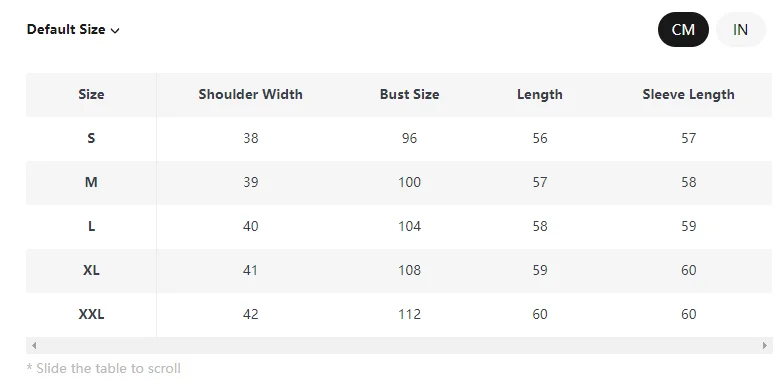
Task: Click the chevron next to Default Size
Action: (x=115, y=30)
